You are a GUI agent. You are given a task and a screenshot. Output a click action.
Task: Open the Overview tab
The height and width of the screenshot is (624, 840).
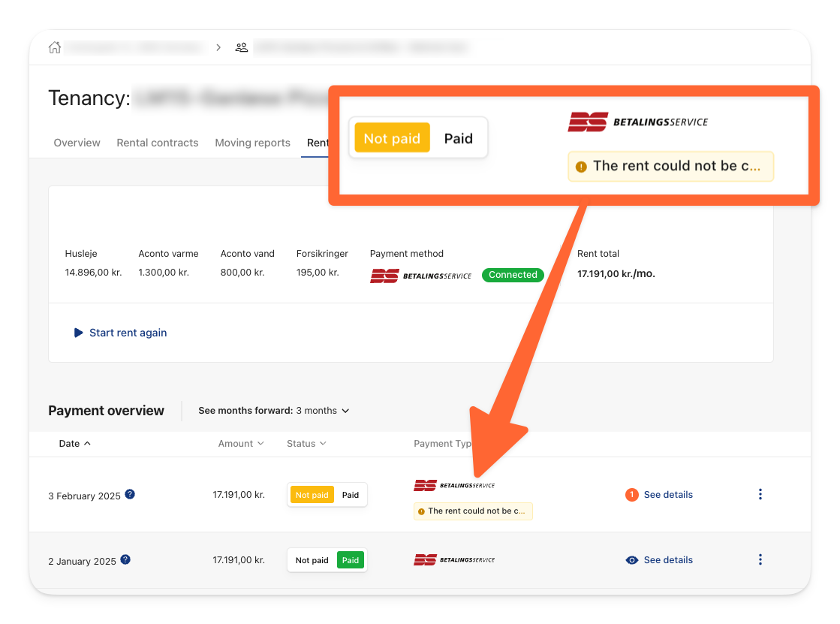77,143
